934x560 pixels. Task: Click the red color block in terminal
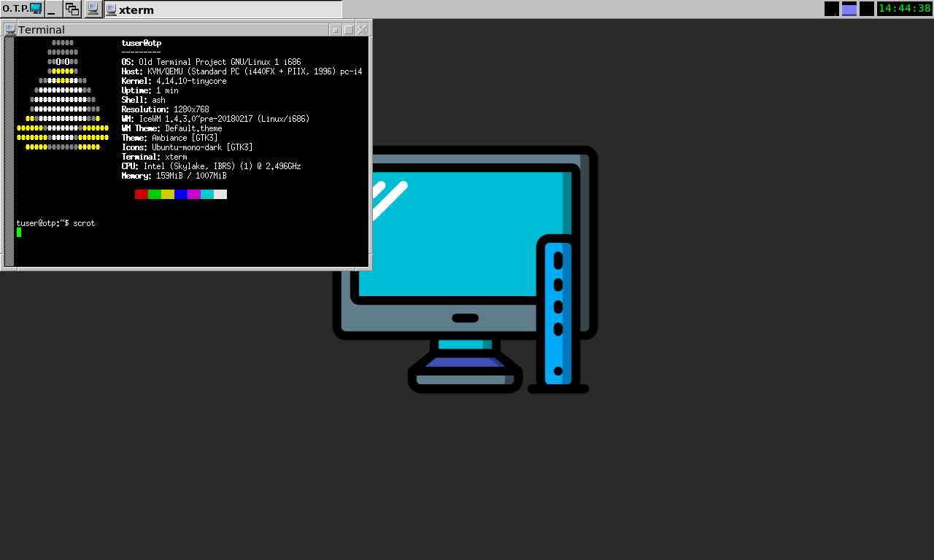(142, 194)
